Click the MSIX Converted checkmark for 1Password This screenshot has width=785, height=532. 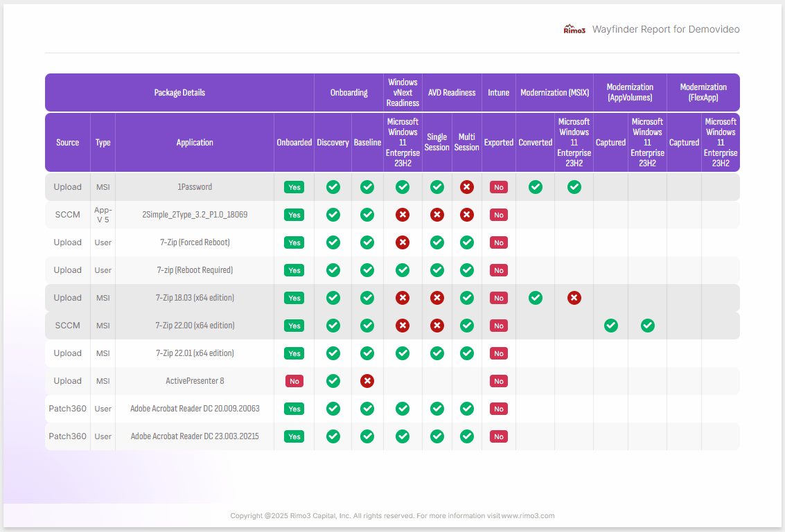tap(536, 187)
